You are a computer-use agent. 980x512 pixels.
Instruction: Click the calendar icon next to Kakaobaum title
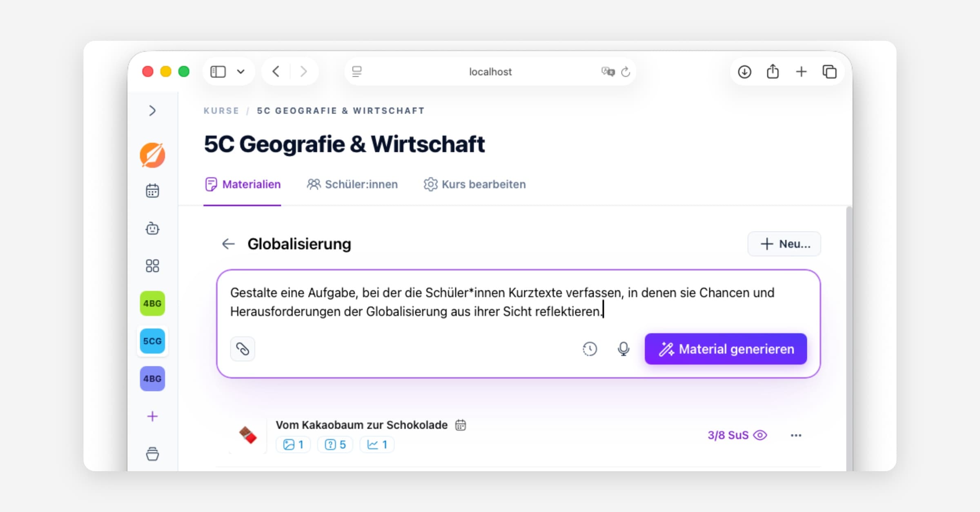pos(461,425)
